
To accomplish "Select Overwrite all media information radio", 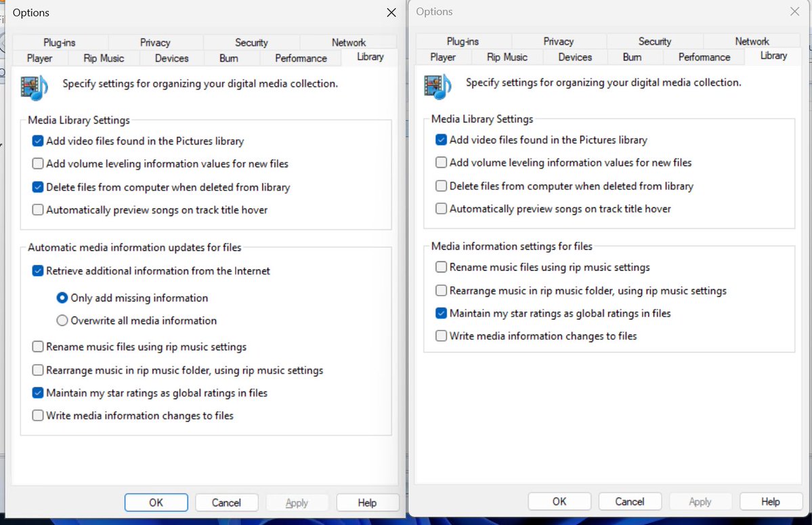I will (x=62, y=320).
